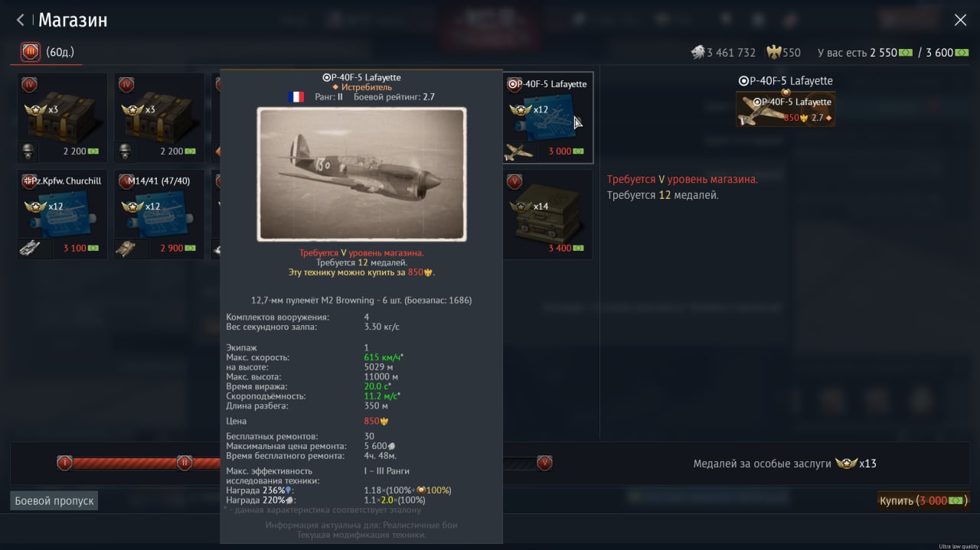Go back using the arrow beside Магазин
This screenshot has width=980, height=550.
20,20
